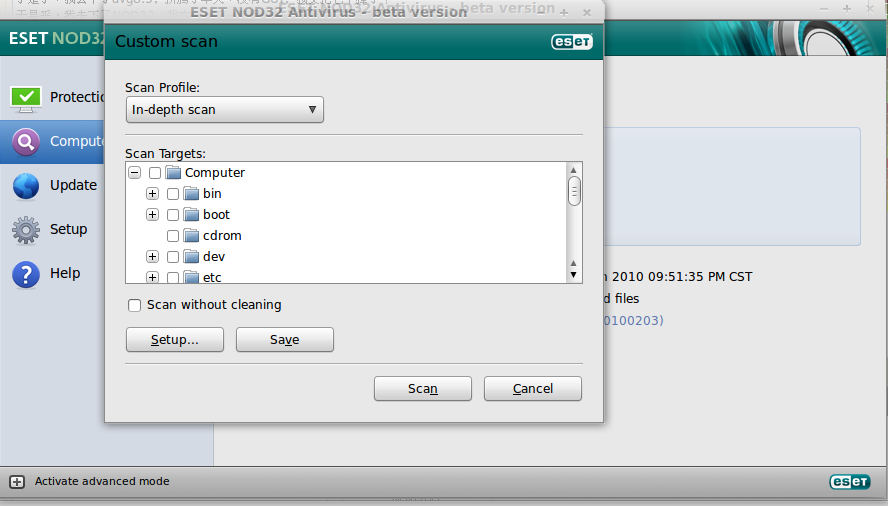Open the Protection status section in sidebar
This screenshot has height=506, width=888.
pos(52,97)
